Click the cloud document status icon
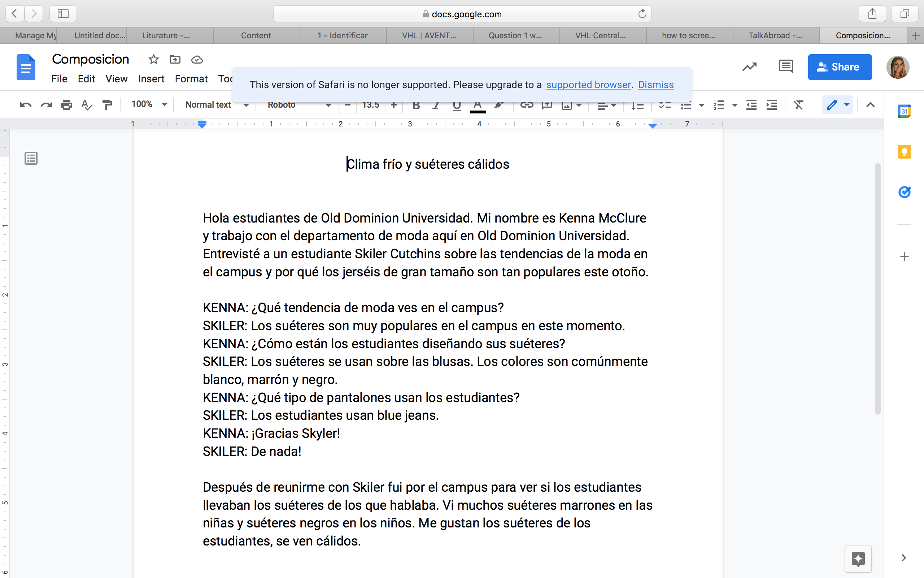 [197, 59]
